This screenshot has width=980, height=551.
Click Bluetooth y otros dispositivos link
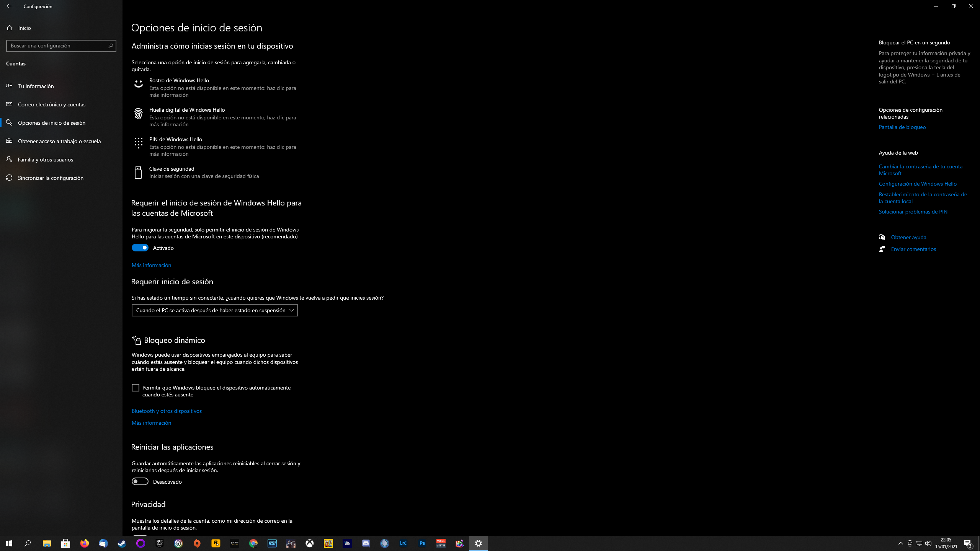(x=167, y=411)
